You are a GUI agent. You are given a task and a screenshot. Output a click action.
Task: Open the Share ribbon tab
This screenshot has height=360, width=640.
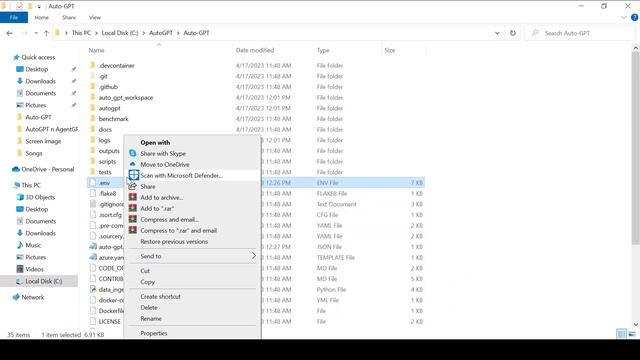pos(69,18)
